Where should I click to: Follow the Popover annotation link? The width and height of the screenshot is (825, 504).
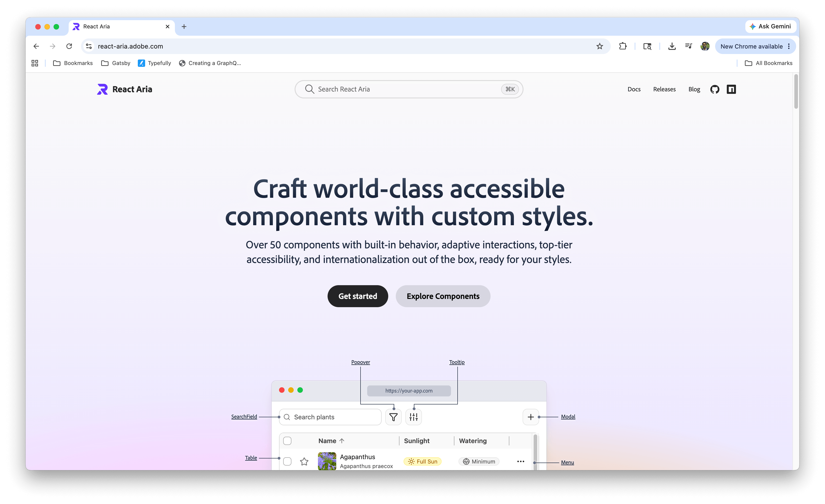360,362
